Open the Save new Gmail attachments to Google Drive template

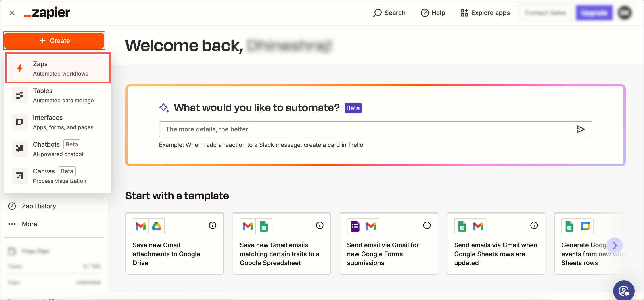click(174, 243)
